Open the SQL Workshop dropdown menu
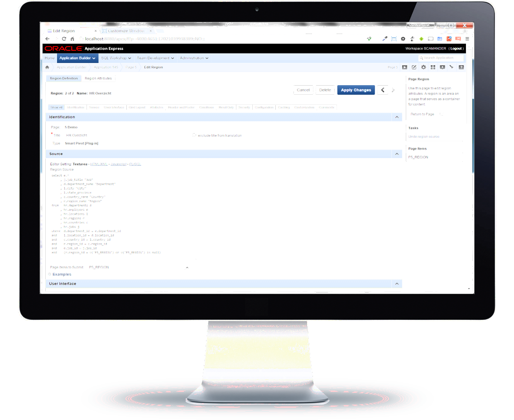Image resolution: width=514 pixels, height=420 pixels. tap(116, 58)
